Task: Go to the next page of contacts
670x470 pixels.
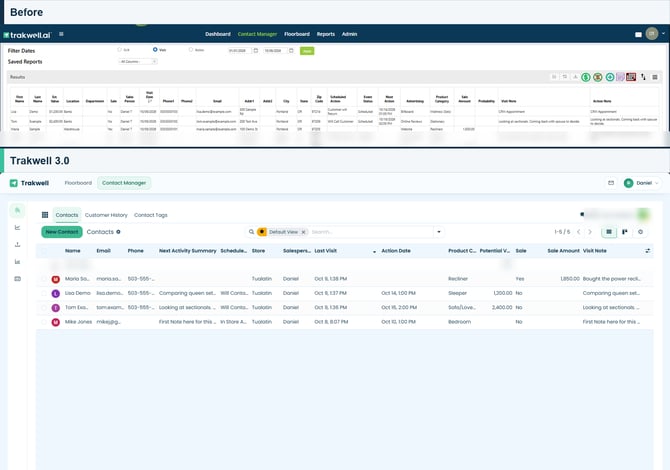Action: [x=590, y=232]
